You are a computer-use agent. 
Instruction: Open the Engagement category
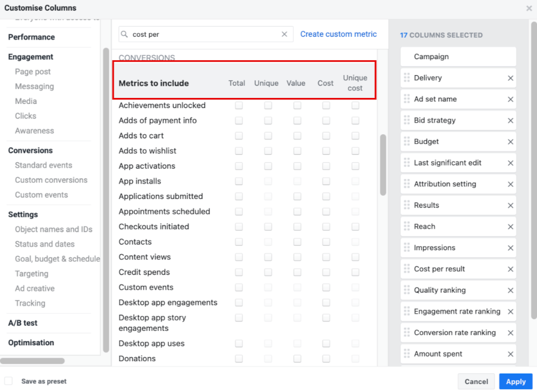click(x=30, y=57)
